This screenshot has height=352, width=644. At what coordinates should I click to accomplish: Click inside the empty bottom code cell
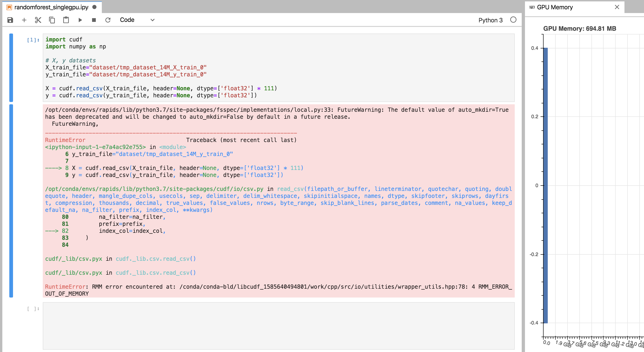click(275, 325)
